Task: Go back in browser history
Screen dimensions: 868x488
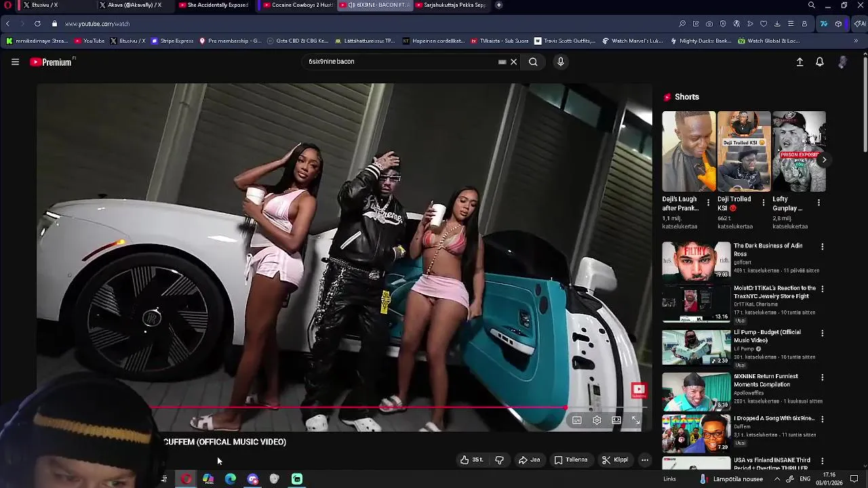Action: point(7,24)
